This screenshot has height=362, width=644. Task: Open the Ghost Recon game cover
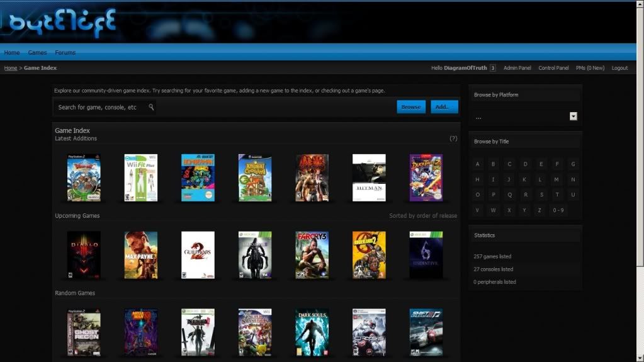(x=84, y=332)
